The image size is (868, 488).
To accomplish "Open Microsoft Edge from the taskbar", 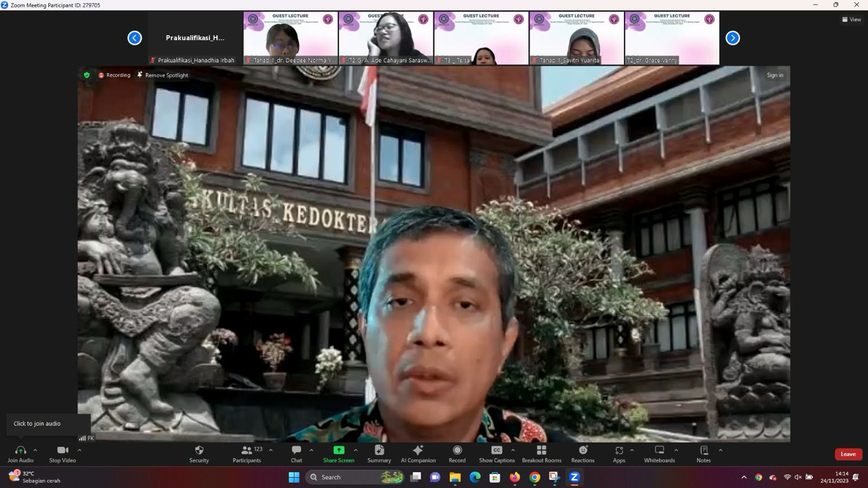I will (475, 477).
